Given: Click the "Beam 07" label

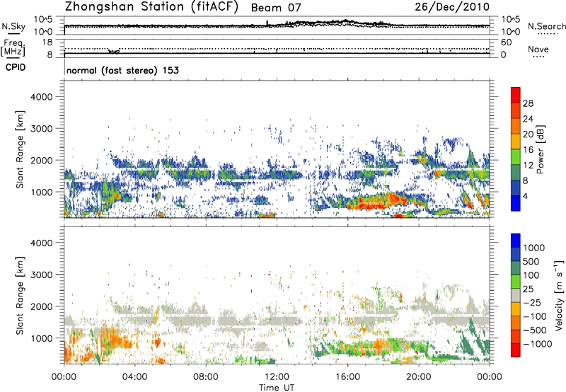Looking at the screenshot, I should pyautogui.click(x=276, y=8).
